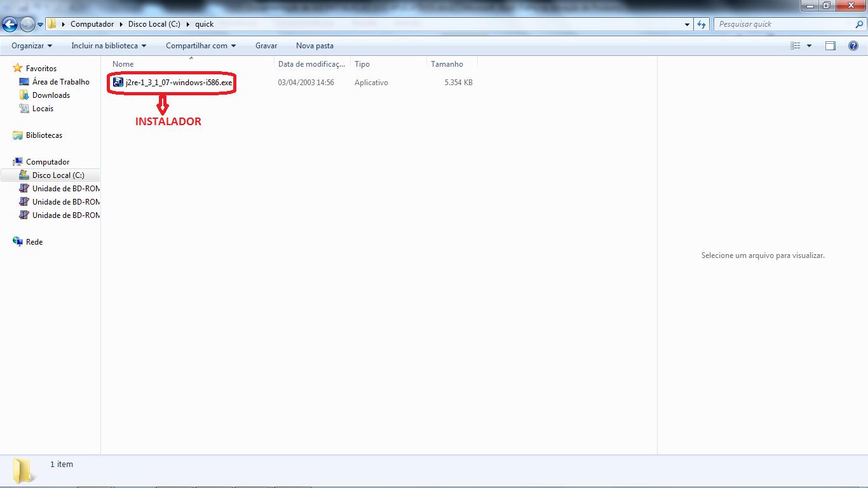Click the search magnifier icon
Viewport: 868px width, 488px height.
860,24
